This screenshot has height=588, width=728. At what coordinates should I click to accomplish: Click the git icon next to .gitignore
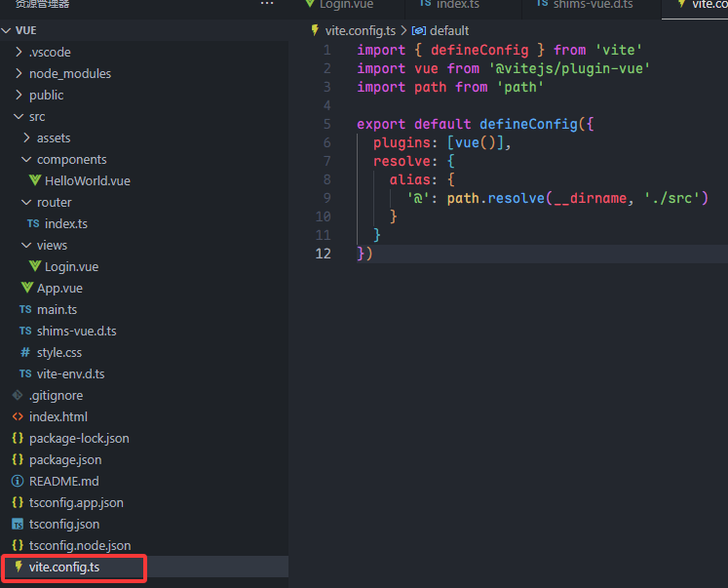click(18, 395)
